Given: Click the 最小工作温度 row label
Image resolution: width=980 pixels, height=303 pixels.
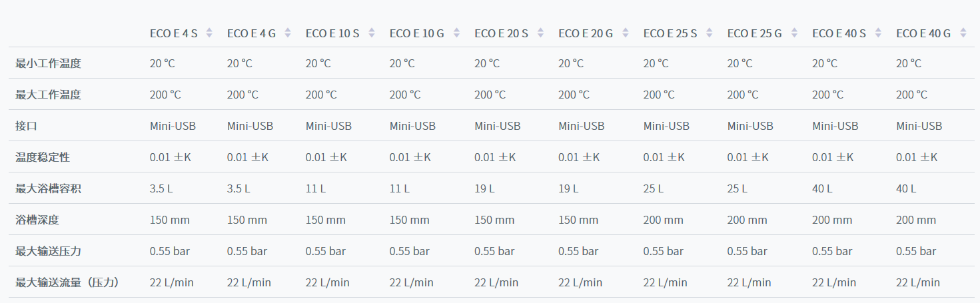Looking at the screenshot, I should click(48, 63).
